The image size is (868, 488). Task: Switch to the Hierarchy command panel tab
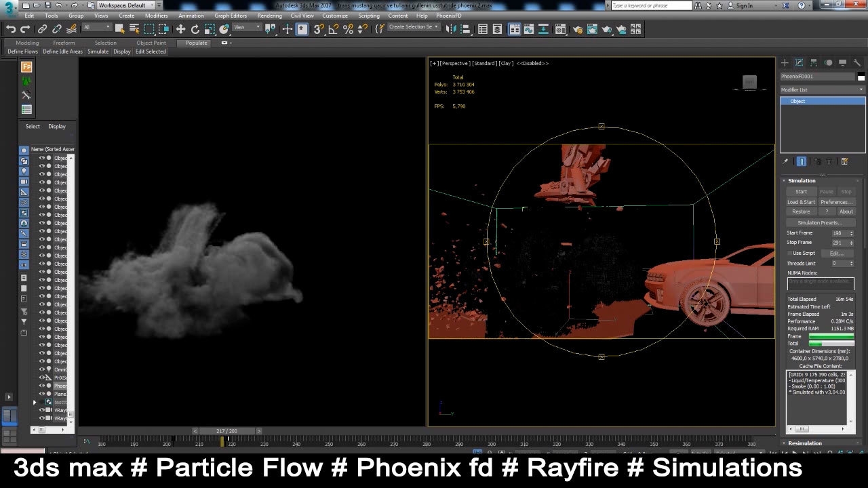pos(814,62)
